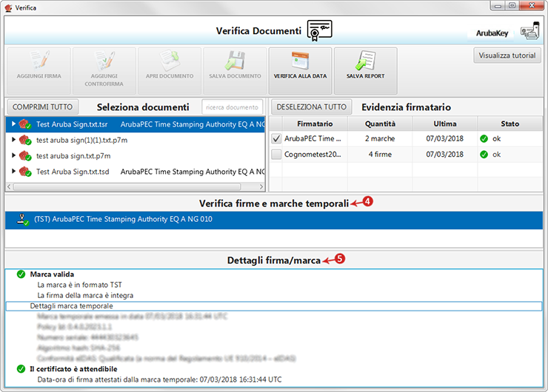The image size is (548, 392).
Task: Click the Apri Documento toolbar icon
Action: click(170, 60)
